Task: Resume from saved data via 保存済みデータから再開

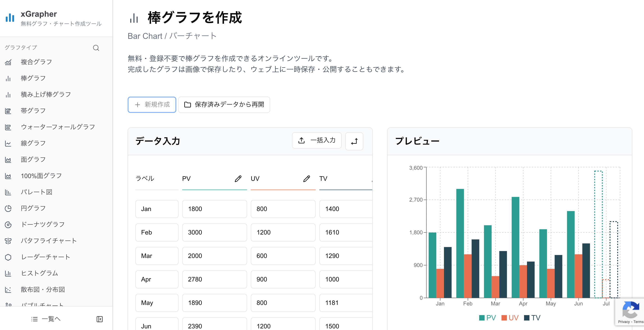Action: coord(224,105)
